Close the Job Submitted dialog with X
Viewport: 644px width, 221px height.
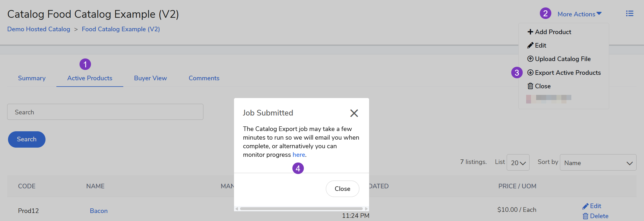[x=354, y=113]
